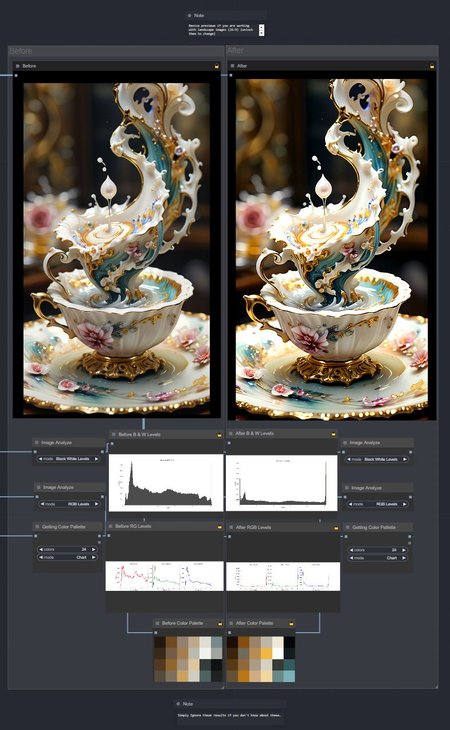Increase colors value on left palette node
The height and width of the screenshot is (730, 450).
[94, 549]
